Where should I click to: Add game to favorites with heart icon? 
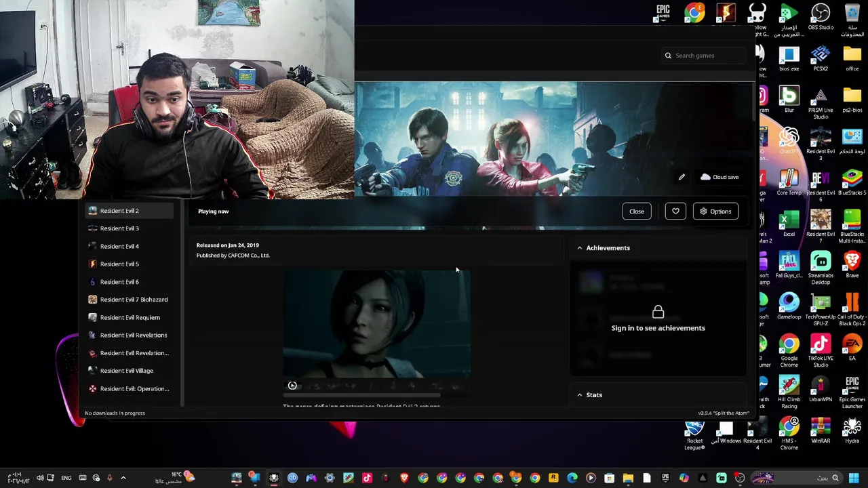(675, 211)
